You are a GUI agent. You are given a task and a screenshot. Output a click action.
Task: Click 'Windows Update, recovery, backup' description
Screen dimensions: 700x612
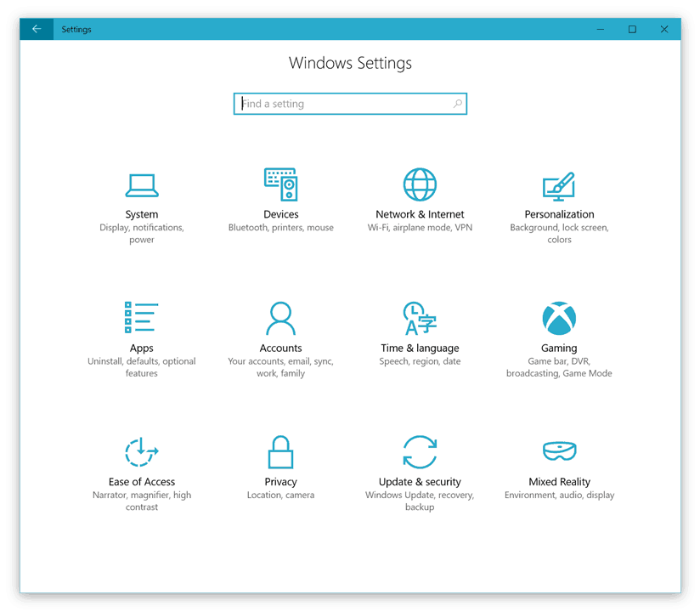420,501
